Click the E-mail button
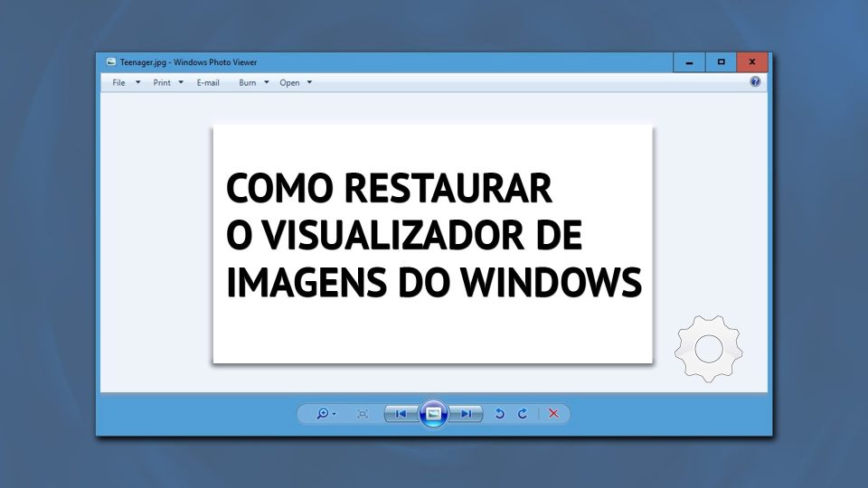868x488 pixels. pos(208,82)
